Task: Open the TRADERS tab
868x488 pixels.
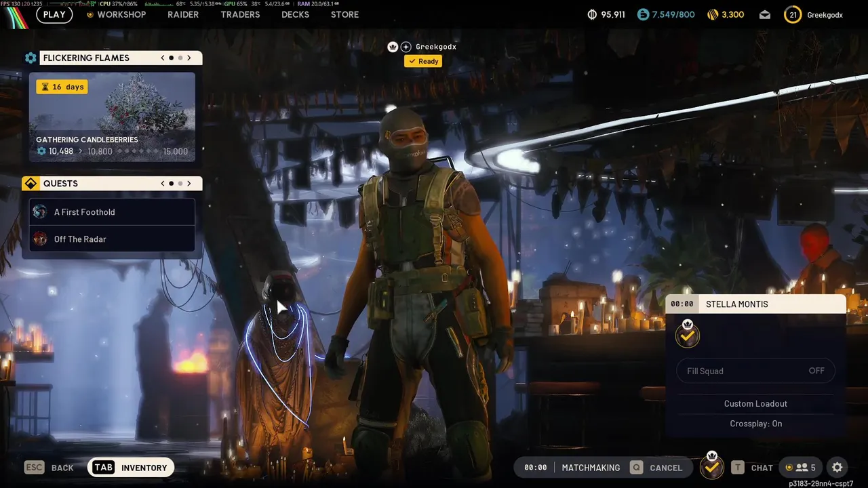Action: point(240,14)
